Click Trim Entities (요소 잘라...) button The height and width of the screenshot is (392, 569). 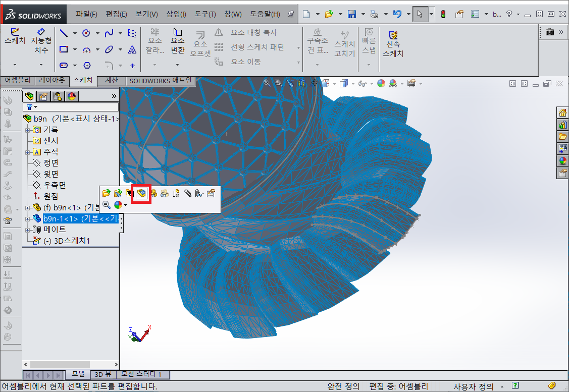tap(155, 41)
